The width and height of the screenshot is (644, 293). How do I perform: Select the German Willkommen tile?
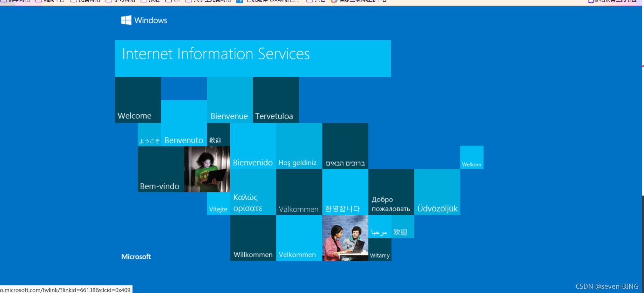(253, 238)
